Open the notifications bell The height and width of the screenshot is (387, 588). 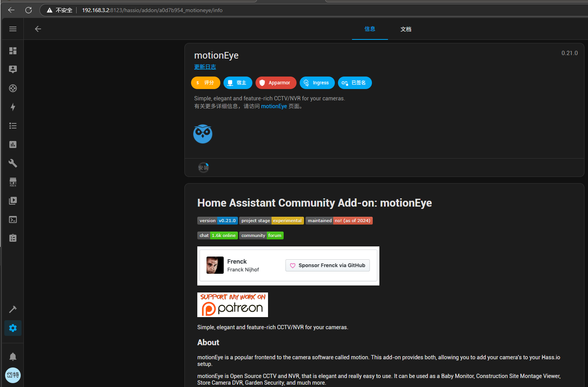click(x=13, y=357)
